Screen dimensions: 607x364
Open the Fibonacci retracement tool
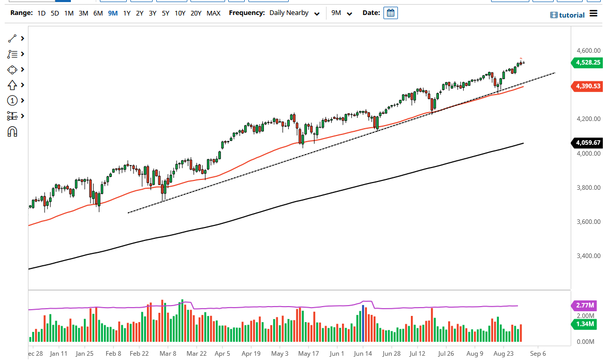(12, 54)
